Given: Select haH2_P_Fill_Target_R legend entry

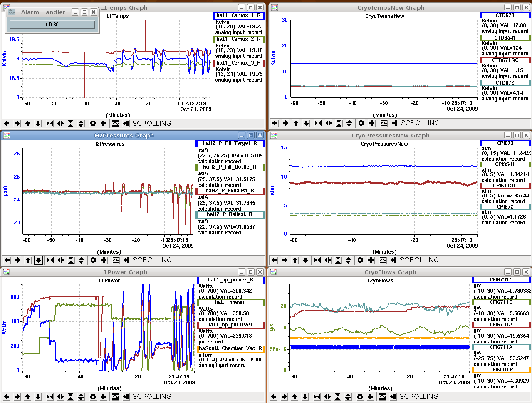Looking at the screenshot, I should [230, 144].
